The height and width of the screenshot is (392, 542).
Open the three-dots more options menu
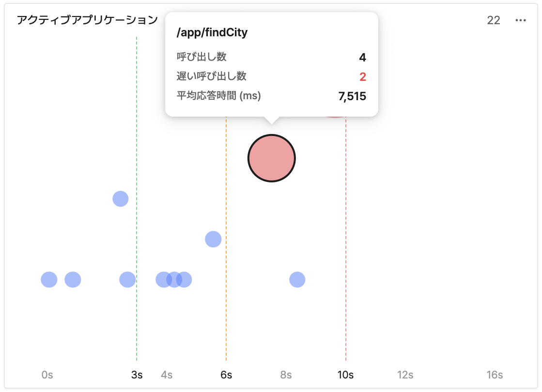pos(521,20)
